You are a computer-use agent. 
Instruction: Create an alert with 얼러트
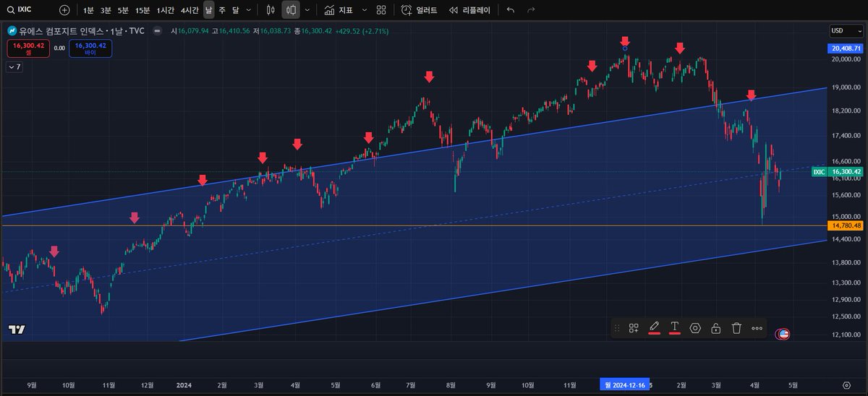420,10
